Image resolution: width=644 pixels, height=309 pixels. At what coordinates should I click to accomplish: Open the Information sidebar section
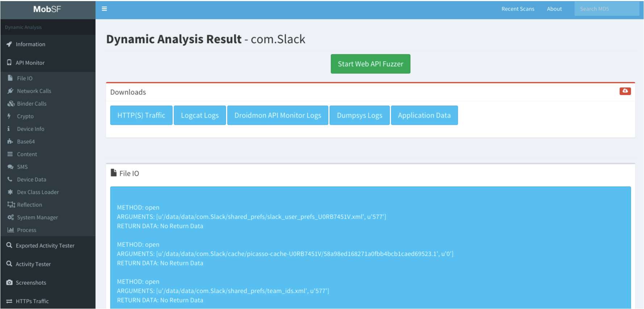pos(48,44)
